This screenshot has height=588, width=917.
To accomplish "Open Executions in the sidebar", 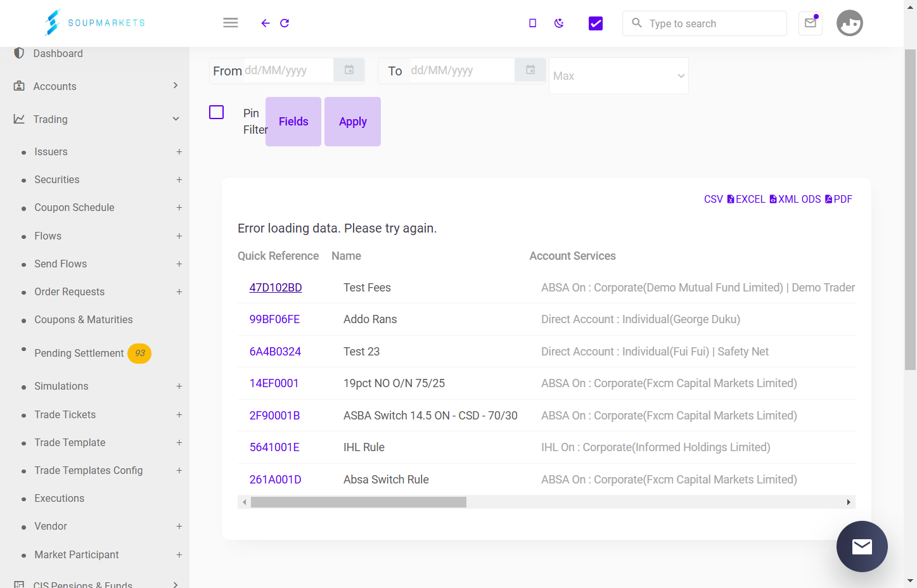I will (x=60, y=499).
